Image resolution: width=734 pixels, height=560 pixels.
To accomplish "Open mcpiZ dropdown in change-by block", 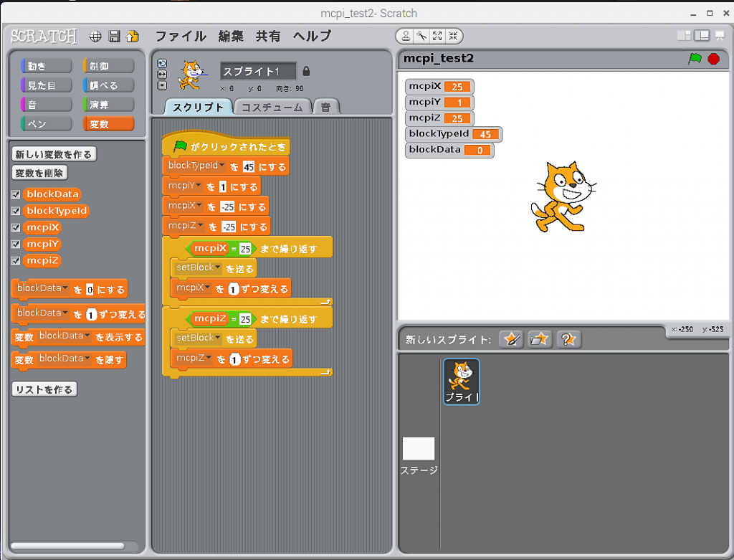I will pos(209,359).
